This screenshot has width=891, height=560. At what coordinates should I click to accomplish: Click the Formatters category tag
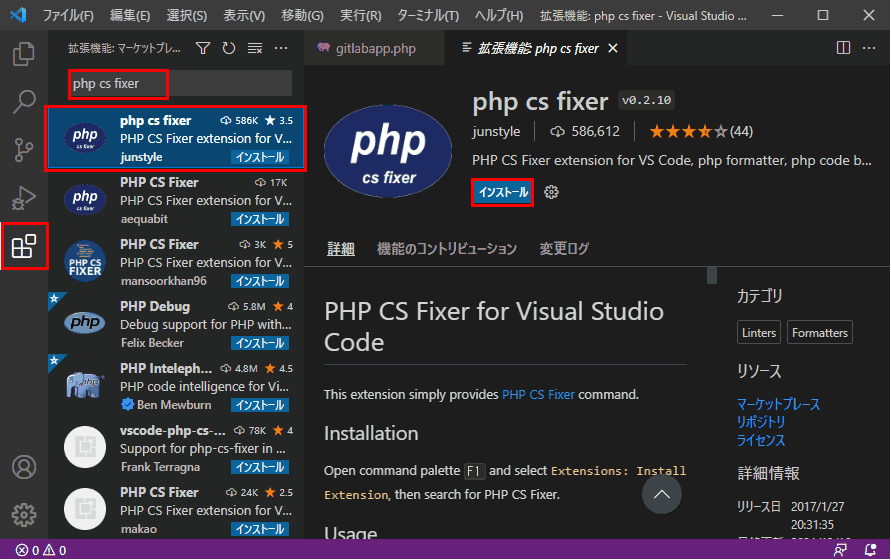[819, 333]
